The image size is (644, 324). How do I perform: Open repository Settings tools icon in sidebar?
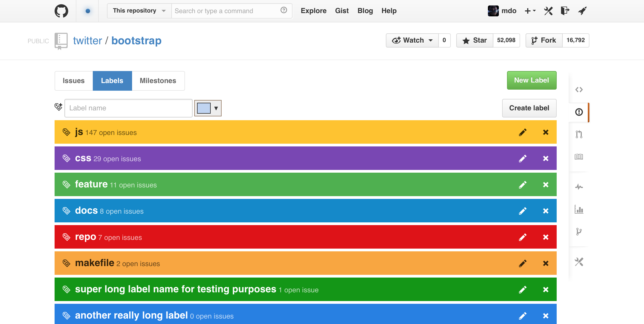[x=579, y=262]
